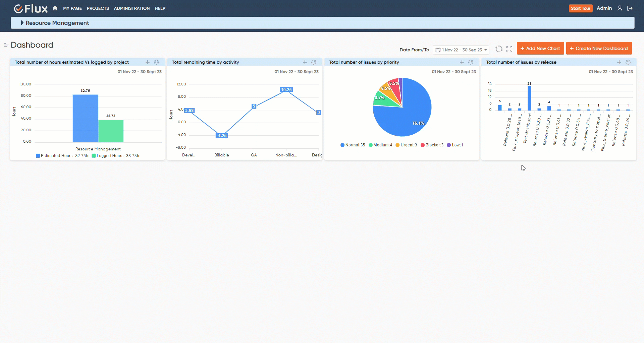Click the refresh dashboard icon

click(499, 49)
